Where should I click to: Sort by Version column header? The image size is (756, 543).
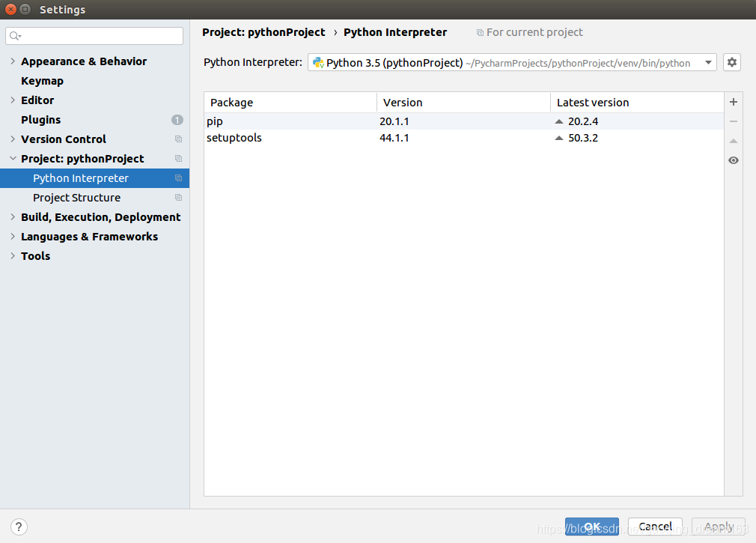(x=463, y=103)
